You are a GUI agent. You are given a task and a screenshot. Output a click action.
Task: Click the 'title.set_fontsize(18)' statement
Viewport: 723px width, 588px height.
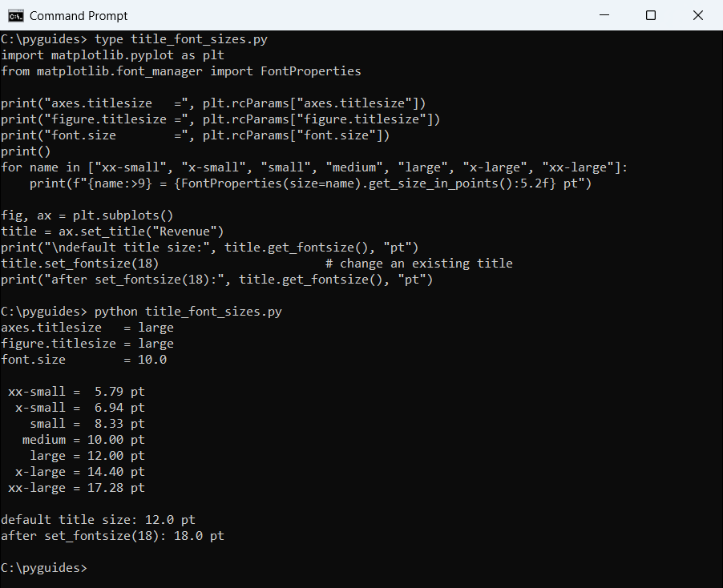coord(80,264)
